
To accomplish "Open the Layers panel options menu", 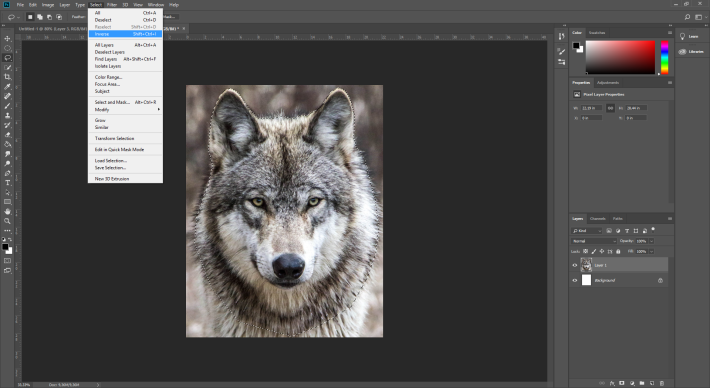I will coord(670,218).
